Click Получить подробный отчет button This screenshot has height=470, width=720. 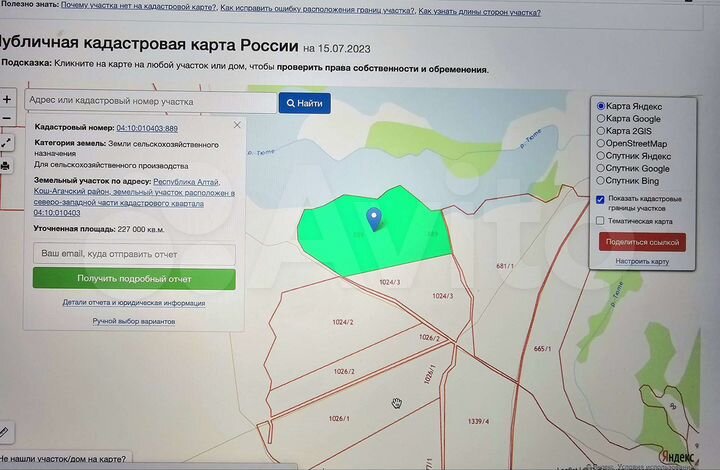[x=134, y=279]
